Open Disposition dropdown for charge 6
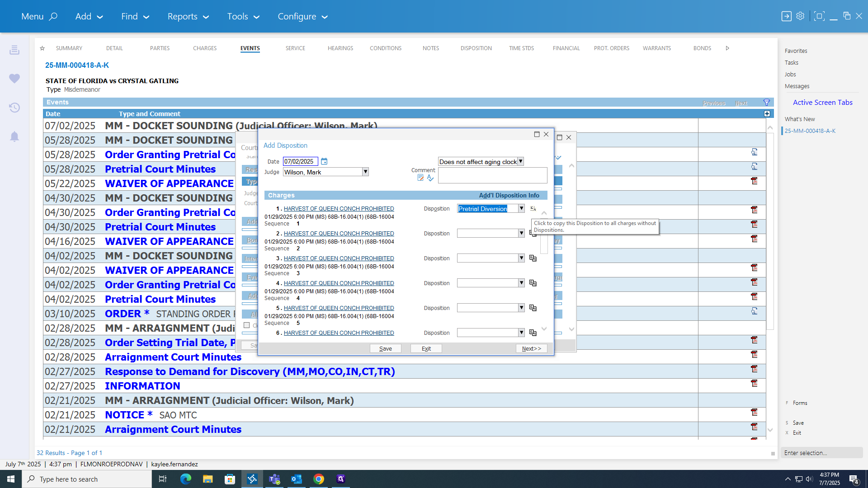The width and height of the screenshot is (868, 488). [x=521, y=333]
